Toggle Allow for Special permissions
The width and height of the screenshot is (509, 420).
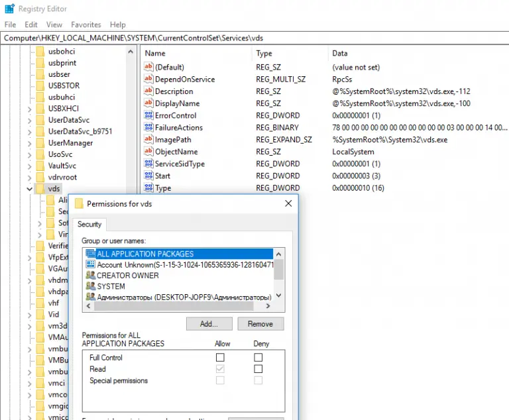click(220, 380)
